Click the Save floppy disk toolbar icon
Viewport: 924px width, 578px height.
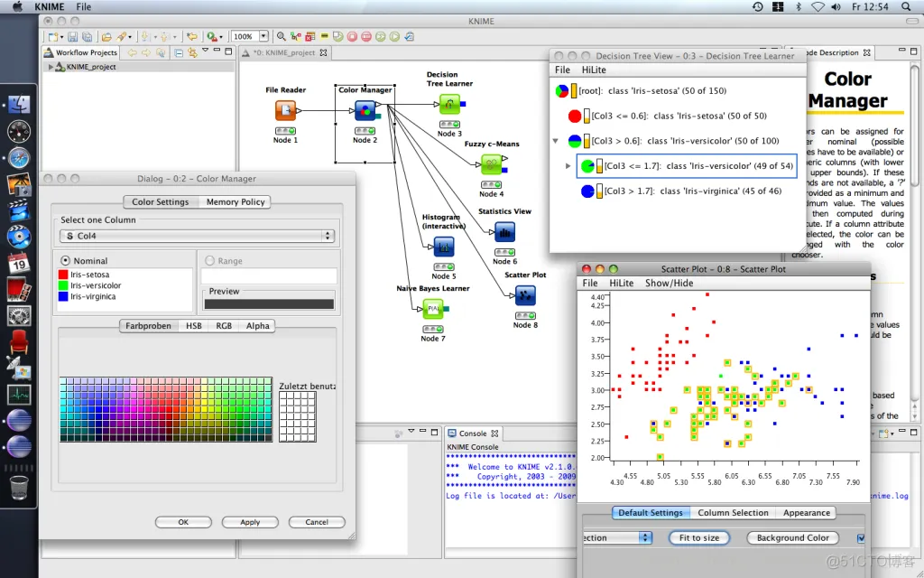click(x=72, y=36)
